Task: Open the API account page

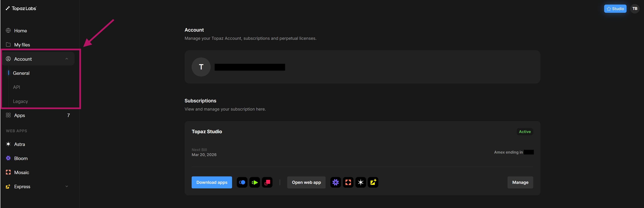Action: pos(17,87)
